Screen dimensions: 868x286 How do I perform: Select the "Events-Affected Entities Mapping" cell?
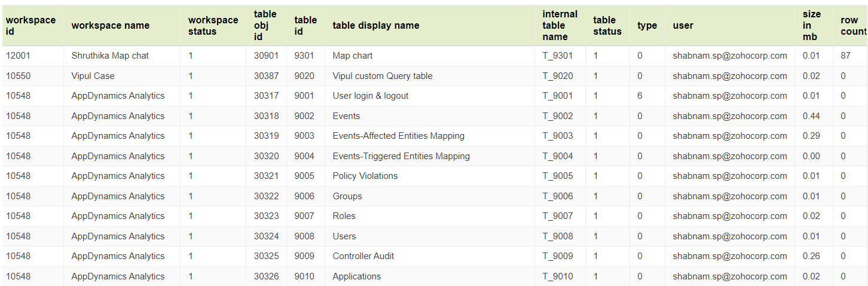pyautogui.click(x=398, y=136)
